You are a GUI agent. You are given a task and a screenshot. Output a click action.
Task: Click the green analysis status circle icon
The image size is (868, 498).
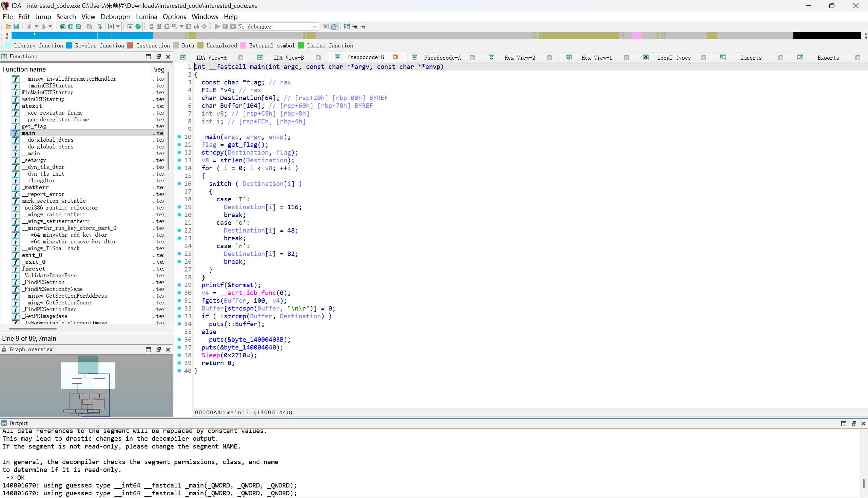(138, 26)
